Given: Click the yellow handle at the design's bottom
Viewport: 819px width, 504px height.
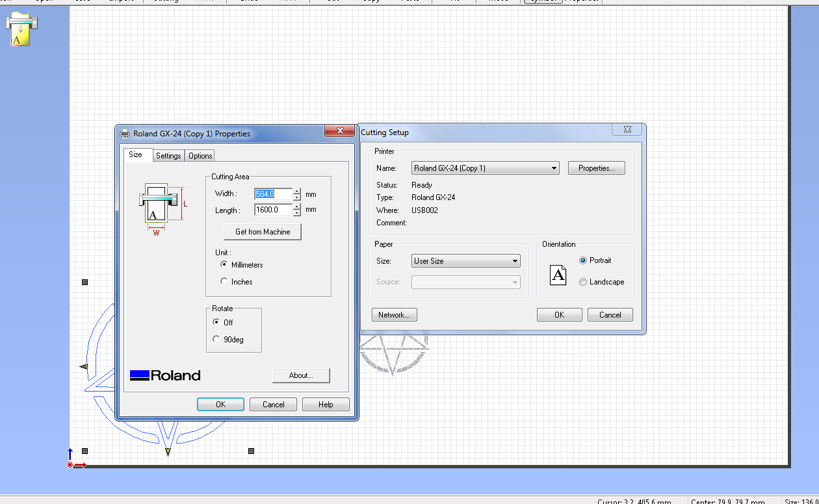Looking at the screenshot, I should pos(168,451).
